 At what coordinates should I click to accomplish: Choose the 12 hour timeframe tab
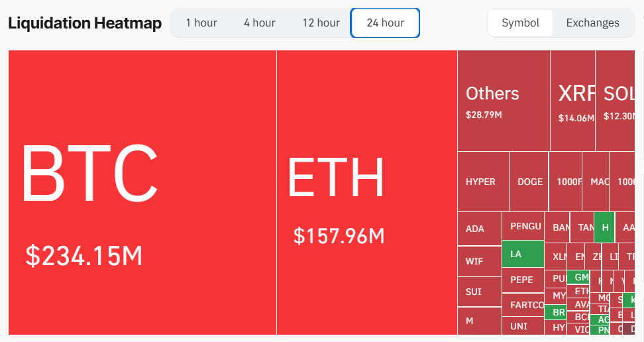(x=321, y=23)
